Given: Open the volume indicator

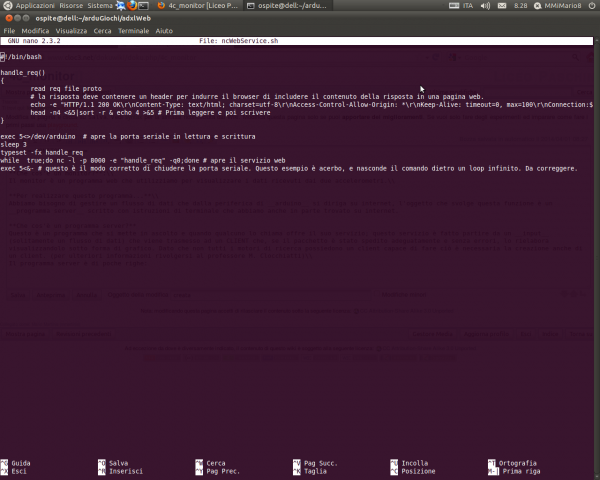Looking at the screenshot, I should [x=485, y=5].
